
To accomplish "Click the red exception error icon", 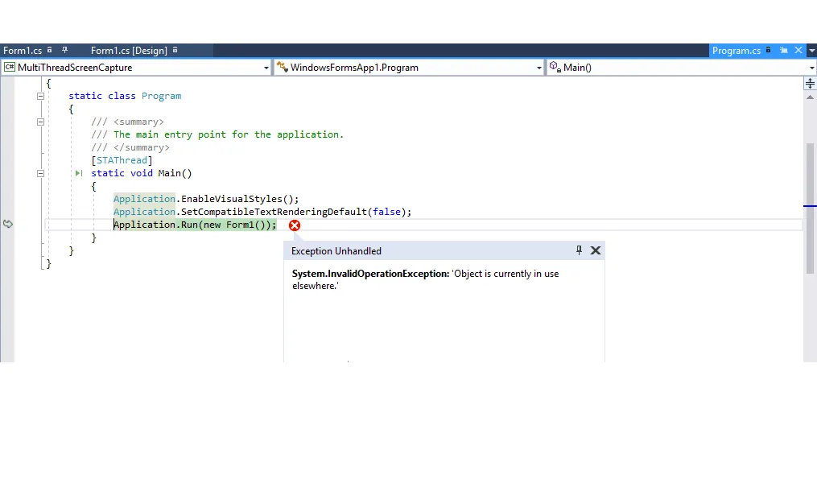I will pyautogui.click(x=295, y=225).
